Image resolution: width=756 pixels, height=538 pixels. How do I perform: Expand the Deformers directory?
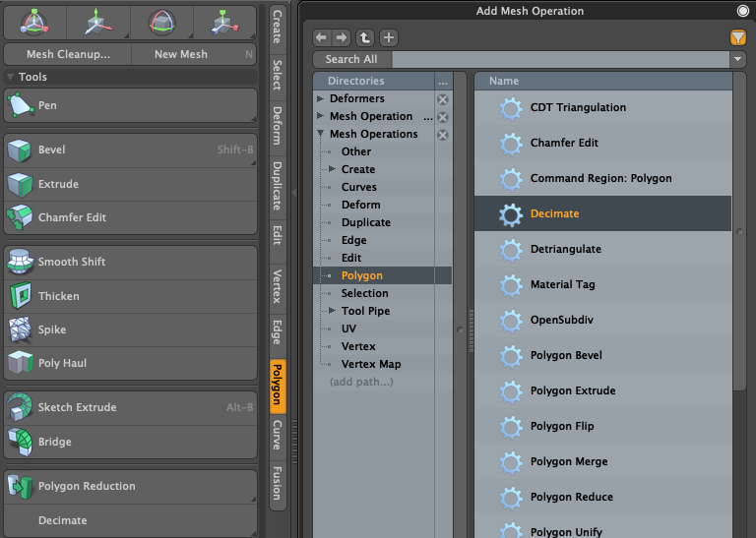[x=320, y=98]
